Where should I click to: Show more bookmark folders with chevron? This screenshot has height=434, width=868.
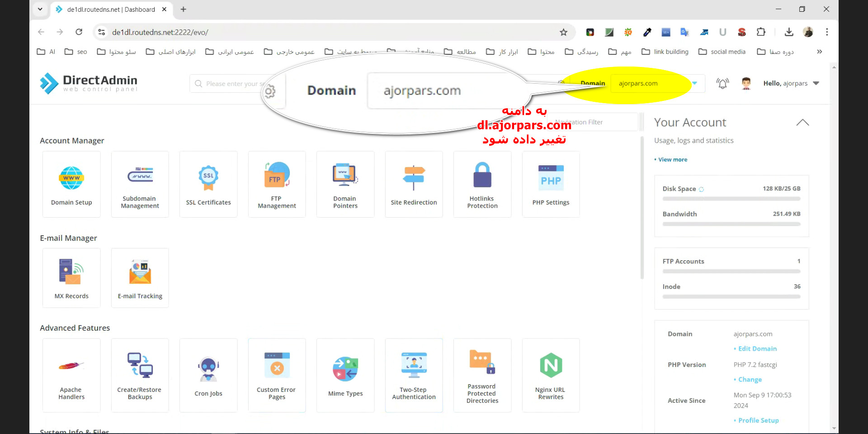pyautogui.click(x=819, y=52)
